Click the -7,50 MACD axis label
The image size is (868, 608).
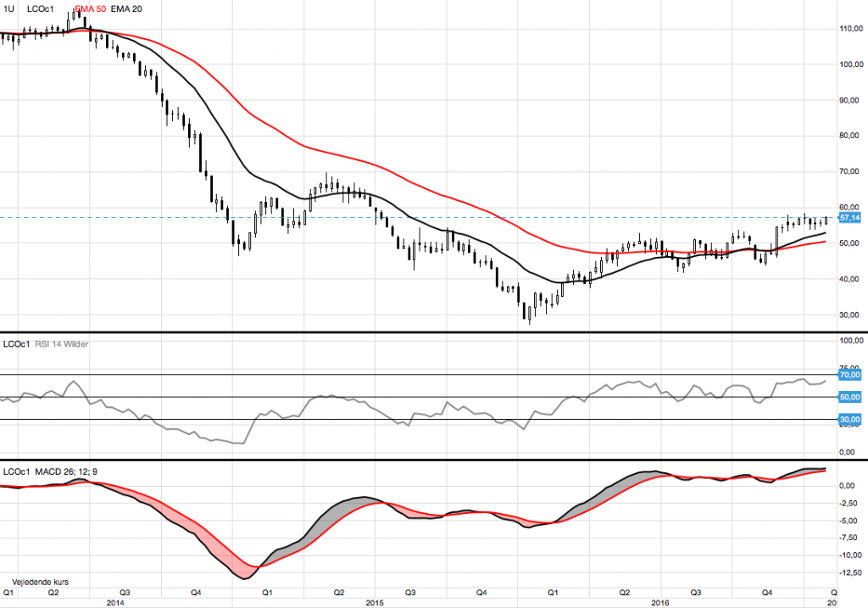click(849, 538)
